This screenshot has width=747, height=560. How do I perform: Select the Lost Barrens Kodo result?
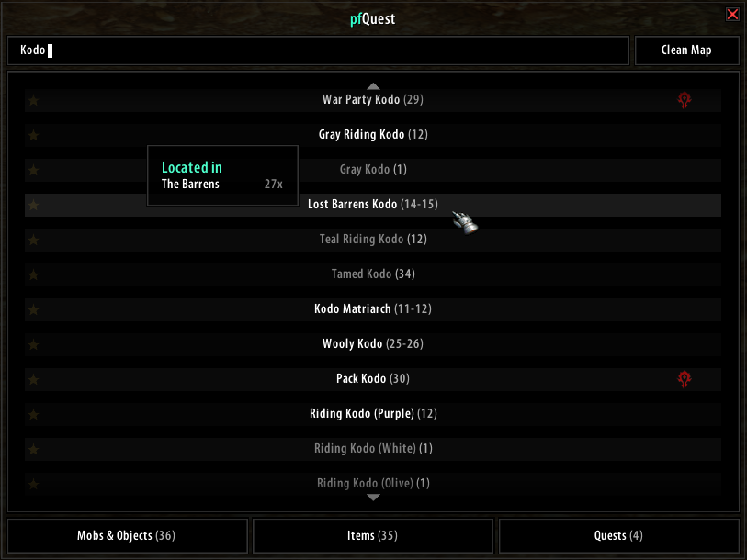pyautogui.click(x=373, y=205)
